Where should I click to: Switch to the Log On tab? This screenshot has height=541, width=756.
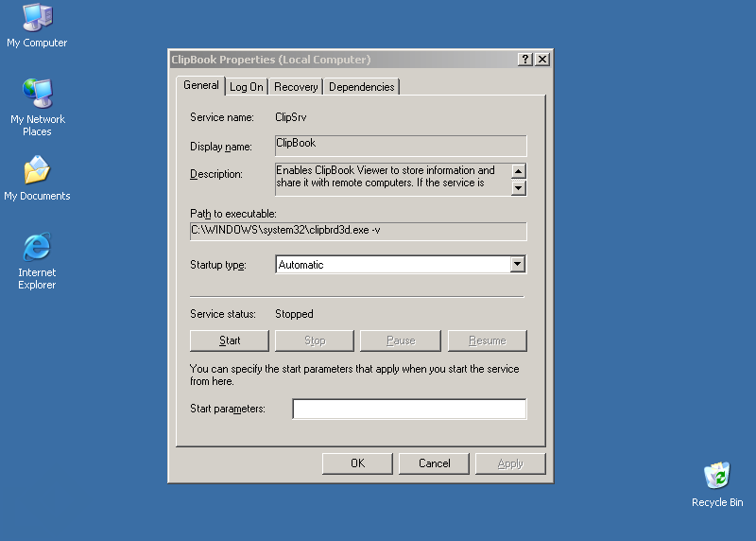(x=247, y=87)
